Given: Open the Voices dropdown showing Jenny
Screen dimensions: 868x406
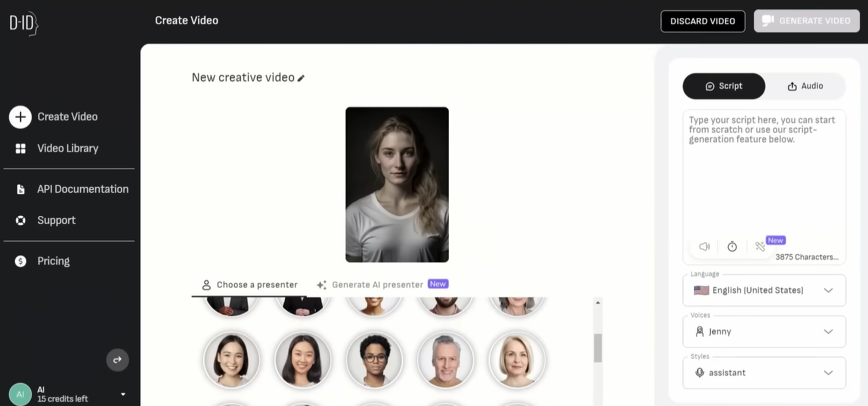Looking at the screenshot, I should [x=764, y=331].
